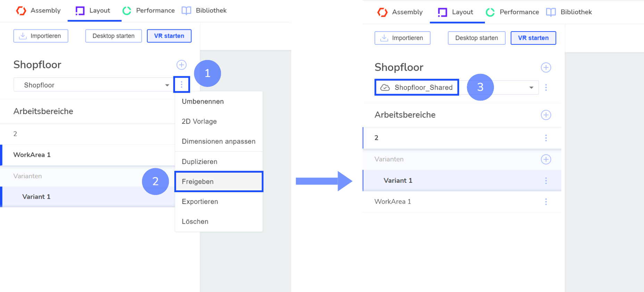Click Desktop starten button in left panel
This screenshot has height=292, width=644.
[113, 36]
